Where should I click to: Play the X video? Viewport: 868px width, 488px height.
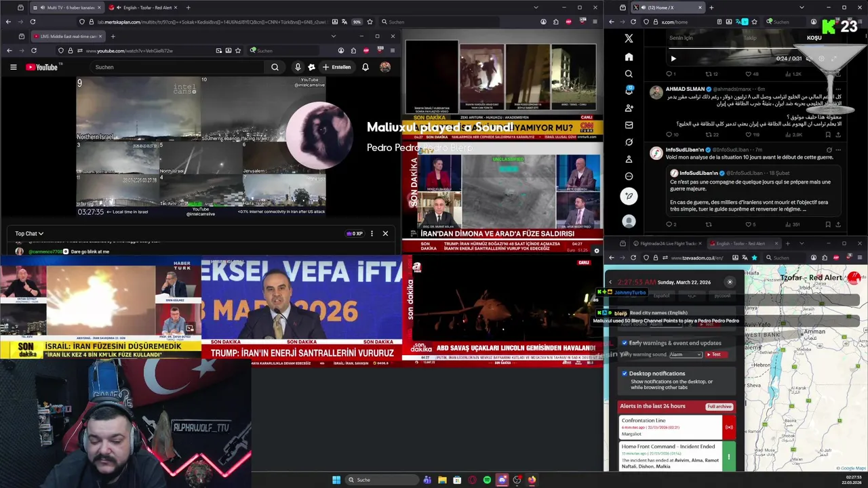pyautogui.click(x=673, y=59)
